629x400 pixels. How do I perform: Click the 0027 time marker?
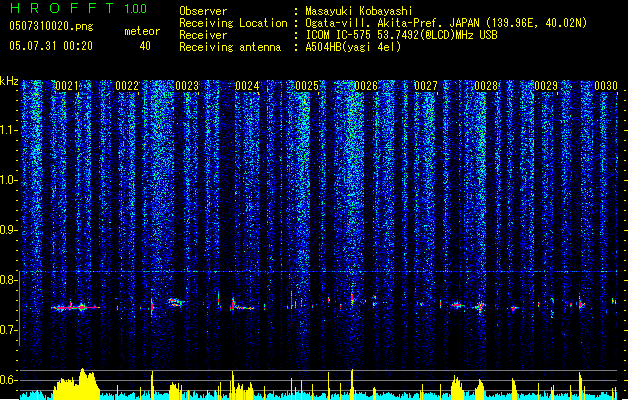click(x=426, y=86)
